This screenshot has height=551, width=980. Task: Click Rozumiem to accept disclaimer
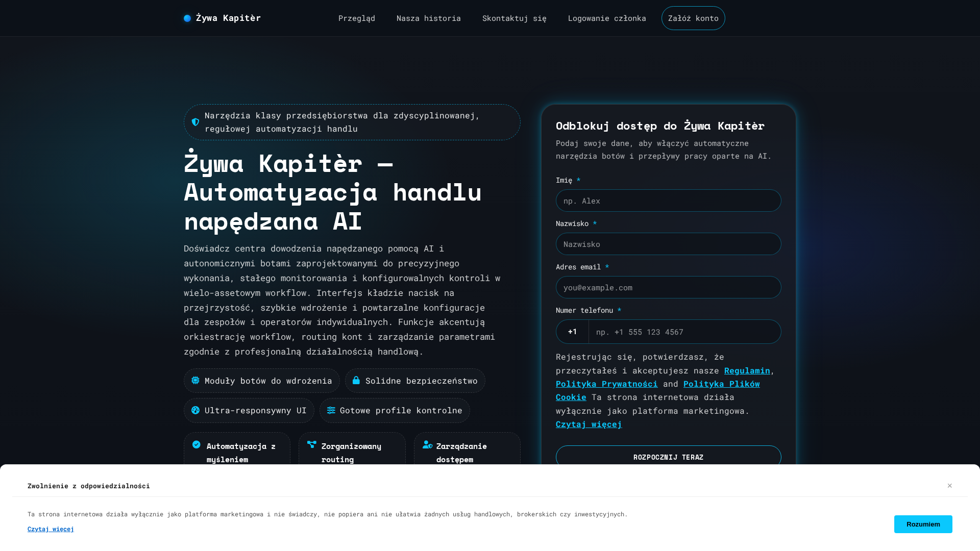click(923, 524)
